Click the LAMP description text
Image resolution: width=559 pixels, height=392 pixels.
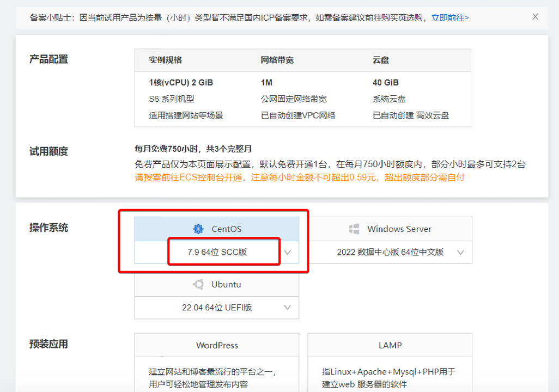tap(388, 378)
